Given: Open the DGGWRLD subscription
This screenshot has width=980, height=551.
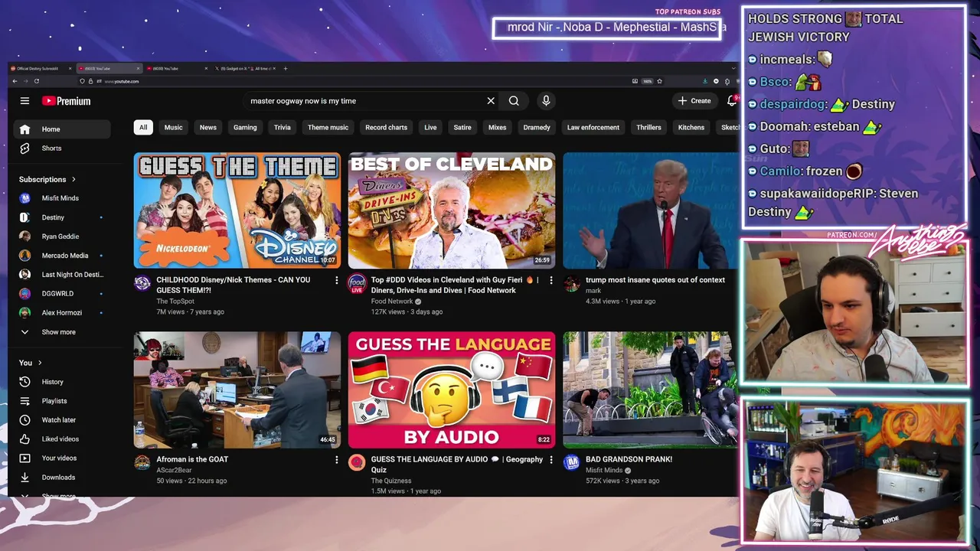Looking at the screenshot, I should click(61, 294).
